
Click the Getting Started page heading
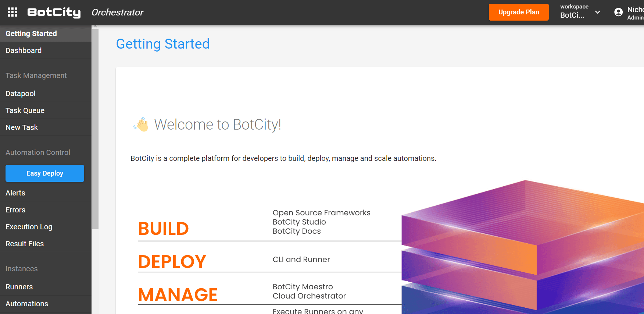[x=163, y=44]
